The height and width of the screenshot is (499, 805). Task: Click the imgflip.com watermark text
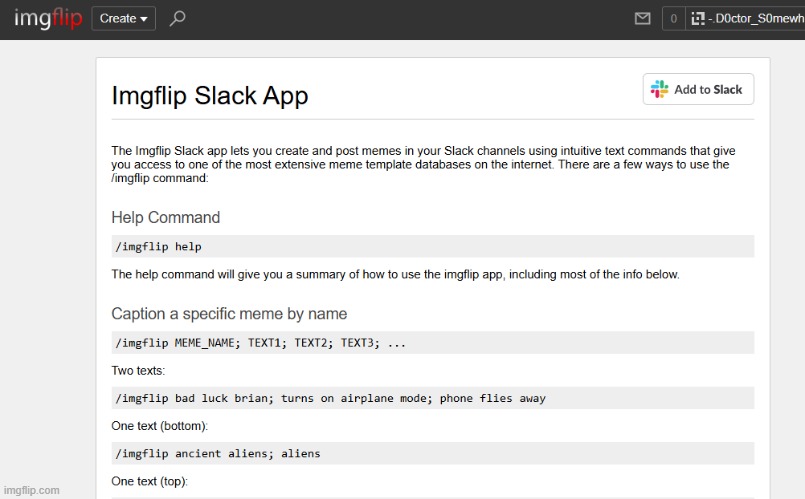point(31,490)
